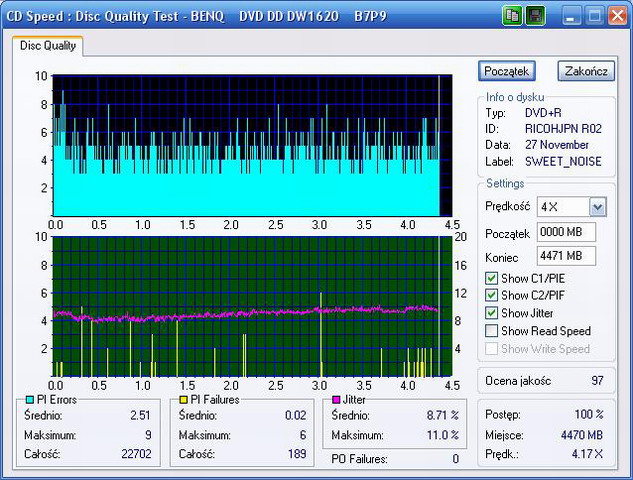
Task: Click PI Errors Maksimum value 9
Action: pos(148,435)
